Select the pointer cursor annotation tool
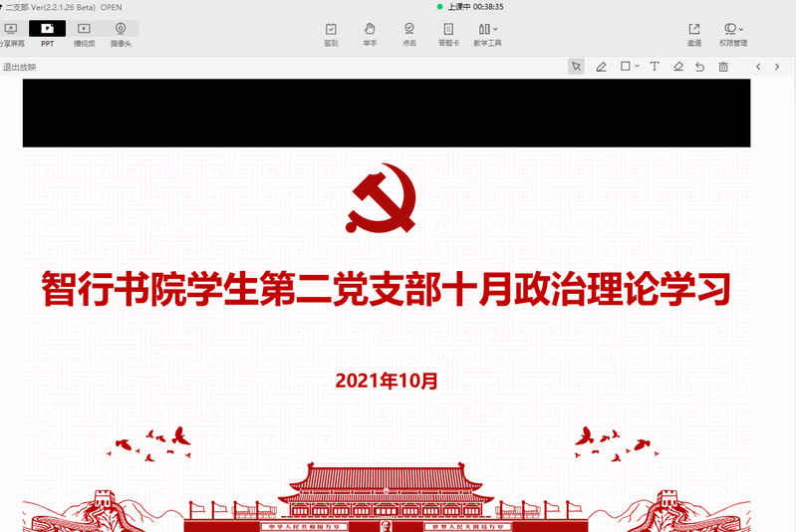Image resolution: width=796 pixels, height=532 pixels. point(576,67)
